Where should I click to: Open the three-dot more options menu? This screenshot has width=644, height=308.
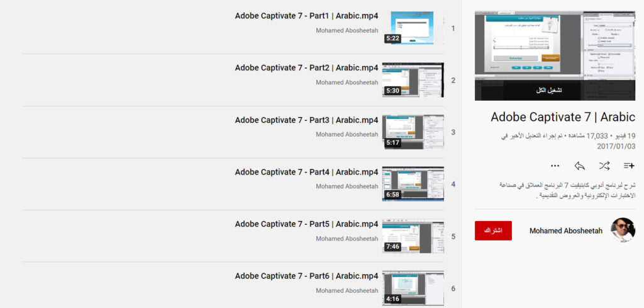(x=555, y=166)
